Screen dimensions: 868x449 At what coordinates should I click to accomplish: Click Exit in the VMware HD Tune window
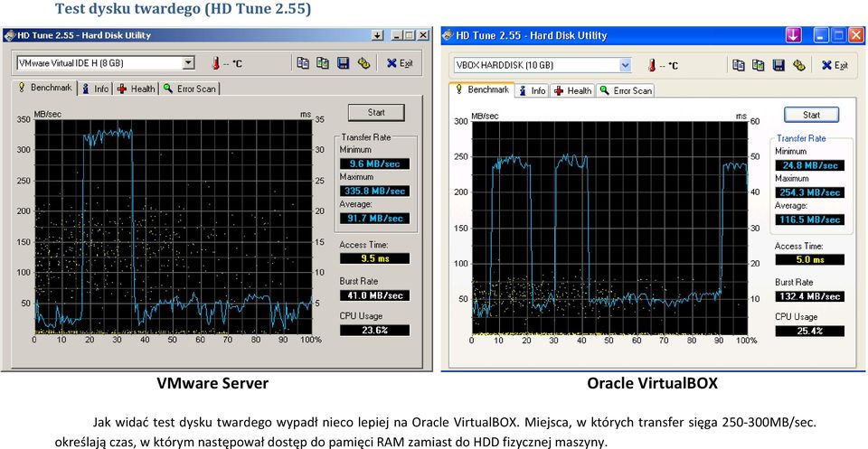click(x=400, y=63)
